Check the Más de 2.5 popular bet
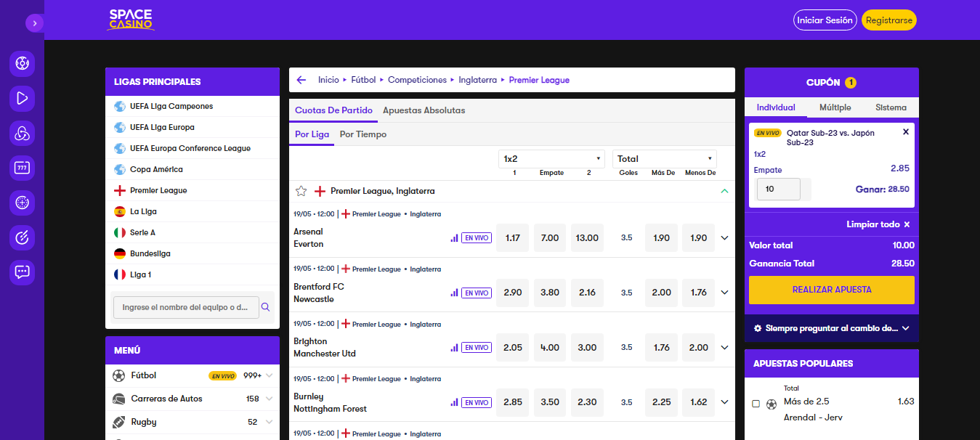The height and width of the screenshot is (440, 980). tap(756, 404)
